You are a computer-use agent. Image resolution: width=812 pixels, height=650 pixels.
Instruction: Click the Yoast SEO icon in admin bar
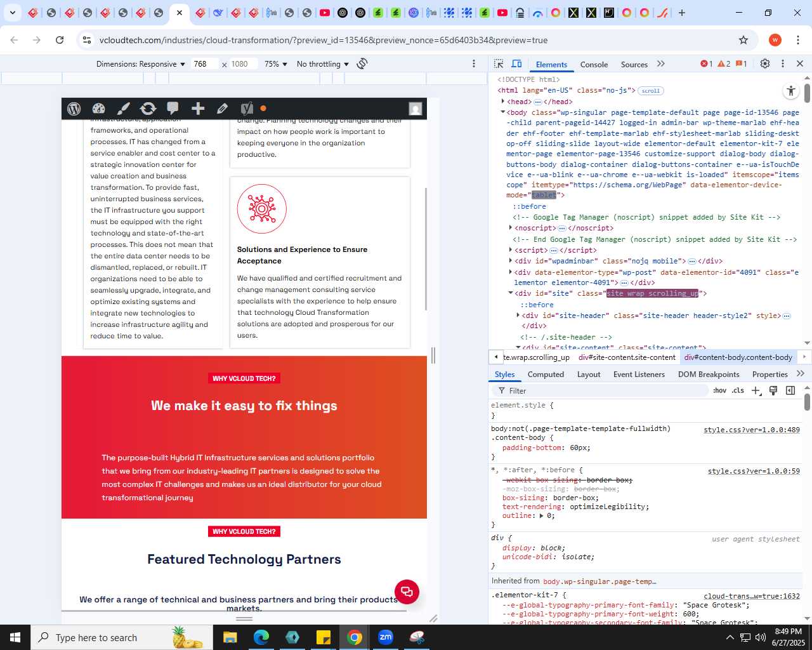pyautogui.click(x=247, y=109)
